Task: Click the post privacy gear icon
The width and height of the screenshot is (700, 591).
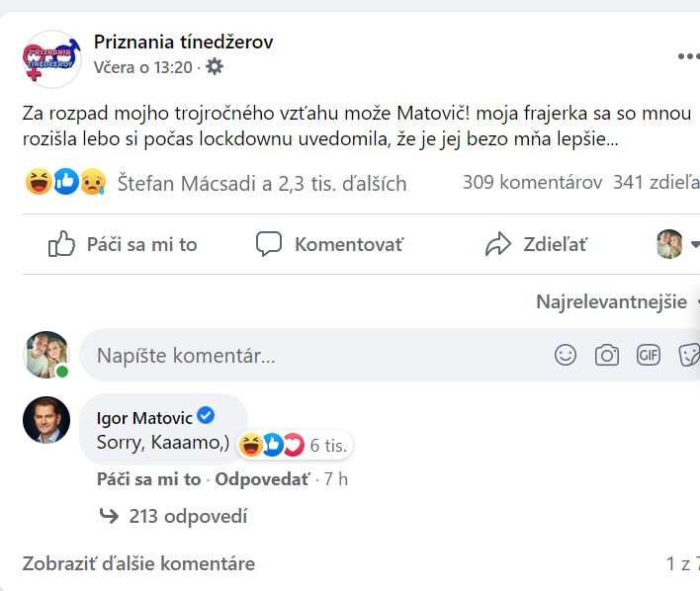Action: (x=215, y=67)
